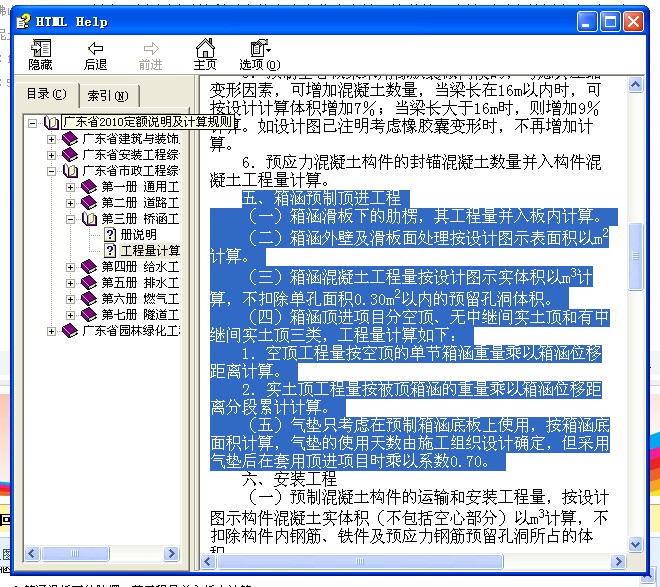
Task: Click the open book icon of 广东省市政工程综
Action: point(70,170)
